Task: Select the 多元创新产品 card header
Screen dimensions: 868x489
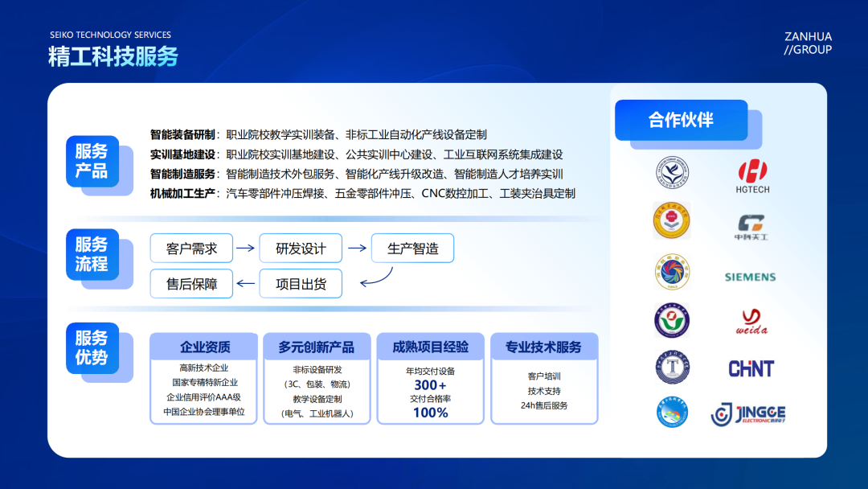Action: (x=317, y=347)
